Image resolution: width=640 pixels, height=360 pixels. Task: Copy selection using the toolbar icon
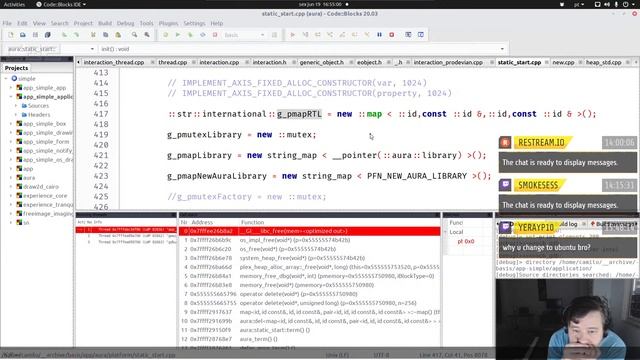coord(105,35)
